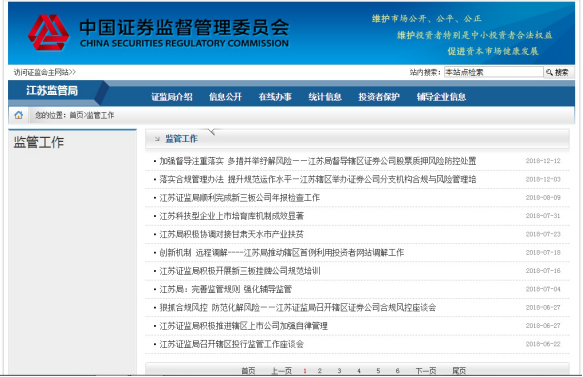Select 在线办事 in navigation bar
Image resolution: width=583 pixels, height=377 pixels.
click(275, 97)
